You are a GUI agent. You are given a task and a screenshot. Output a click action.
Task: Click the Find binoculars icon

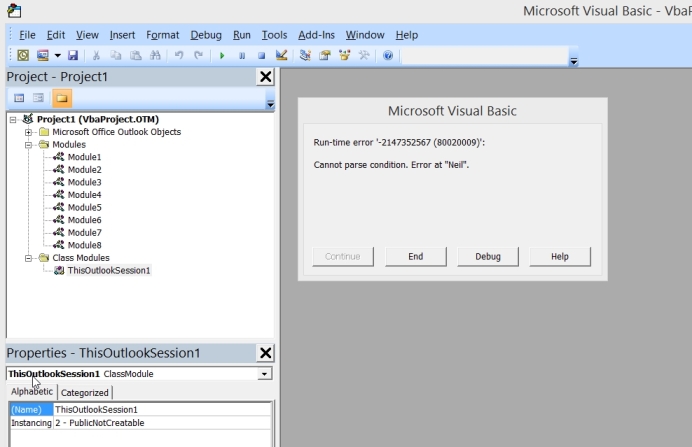pos(155,55)
